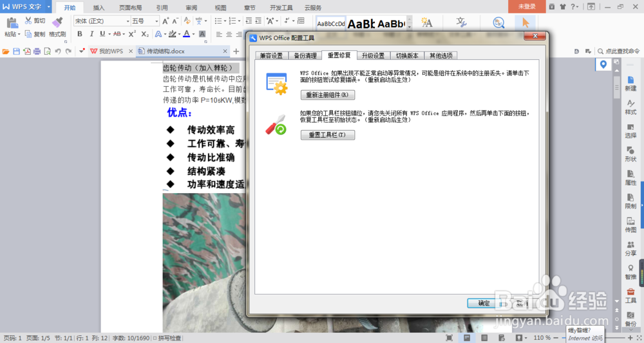
Task: Increase font size with A+ icon
Action: point(166,21)
